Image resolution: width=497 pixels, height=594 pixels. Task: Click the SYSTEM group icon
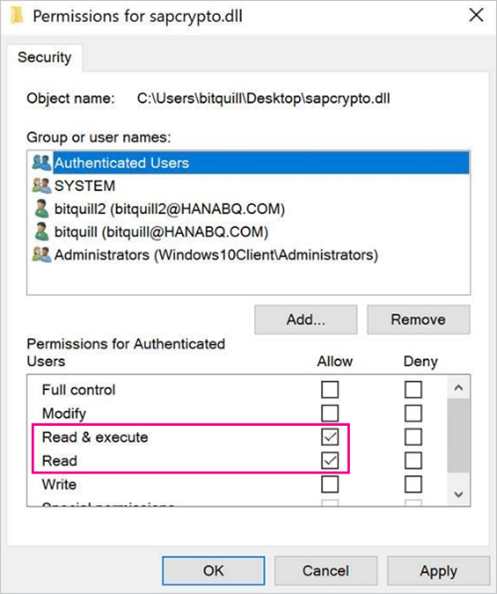pos(41,186)
